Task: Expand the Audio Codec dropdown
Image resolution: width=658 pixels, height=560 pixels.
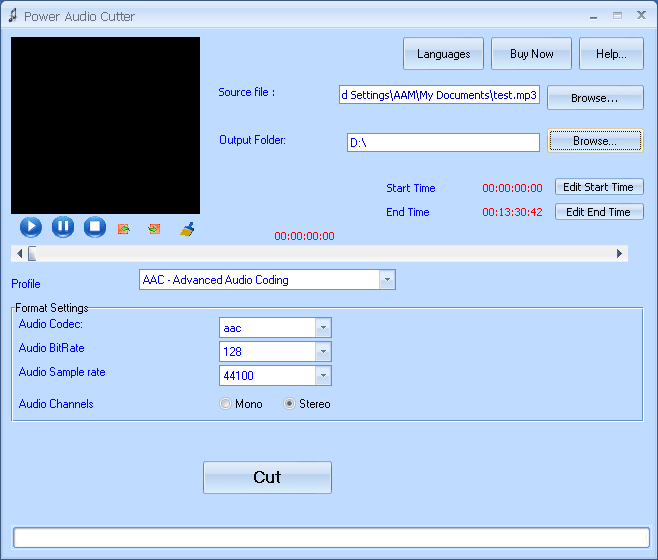Action: (322, 328)
